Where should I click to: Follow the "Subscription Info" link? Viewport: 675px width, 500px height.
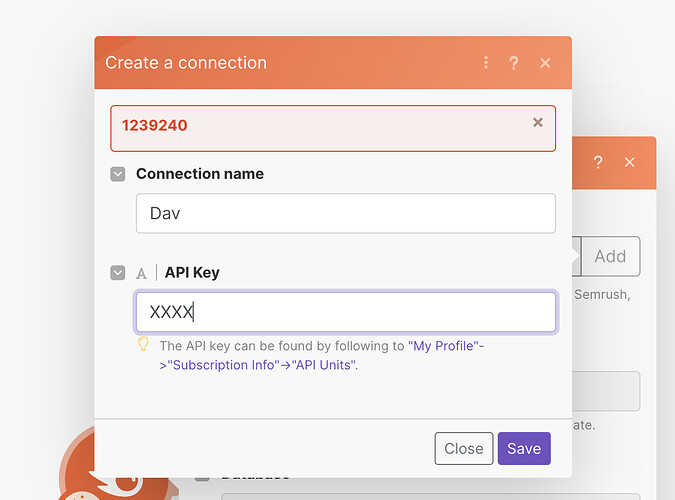click(224, 365)
